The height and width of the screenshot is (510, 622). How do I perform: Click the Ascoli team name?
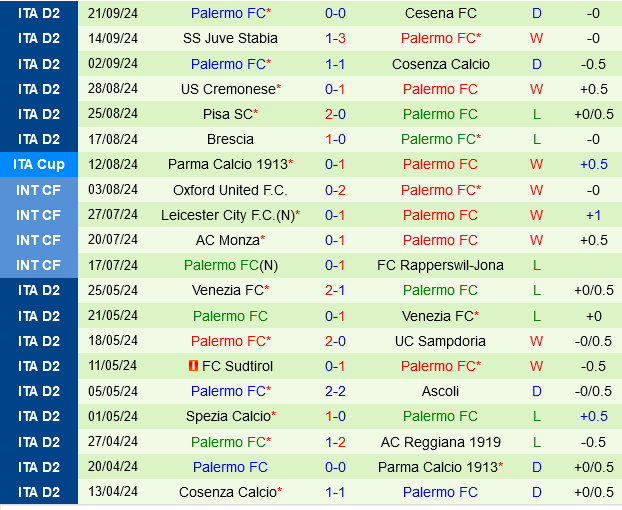[x=440, y=391]
